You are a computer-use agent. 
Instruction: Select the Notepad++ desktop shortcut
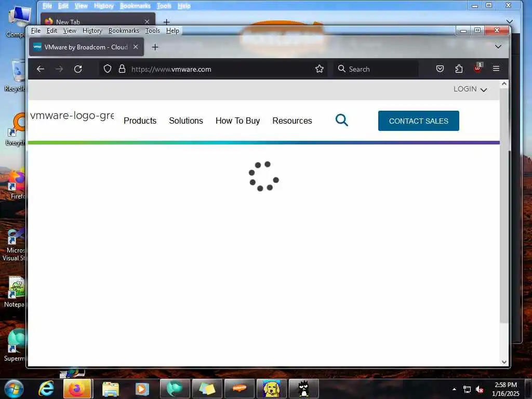pos(15,291)
